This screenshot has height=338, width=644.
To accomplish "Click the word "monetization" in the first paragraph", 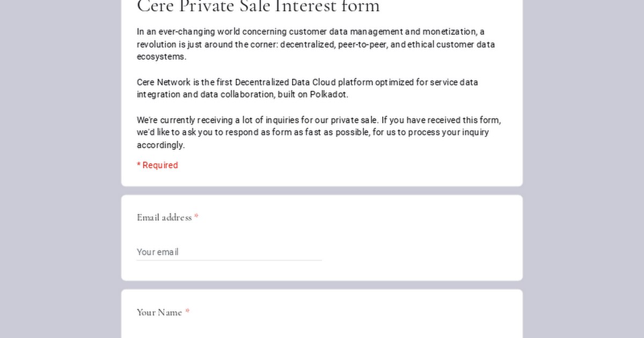I will [x=449, y=32].
